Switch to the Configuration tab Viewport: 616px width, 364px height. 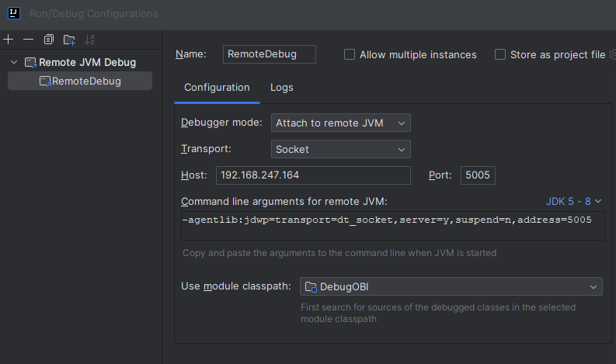tap(217, 87)
